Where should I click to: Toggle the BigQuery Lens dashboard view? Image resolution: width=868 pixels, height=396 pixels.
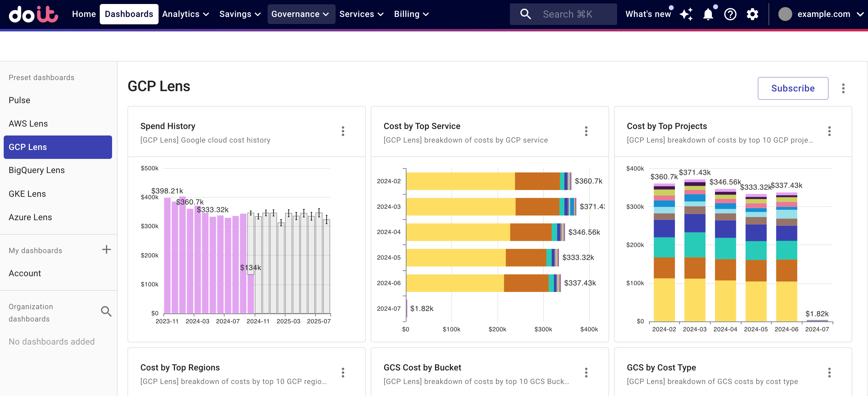[37, 170]
